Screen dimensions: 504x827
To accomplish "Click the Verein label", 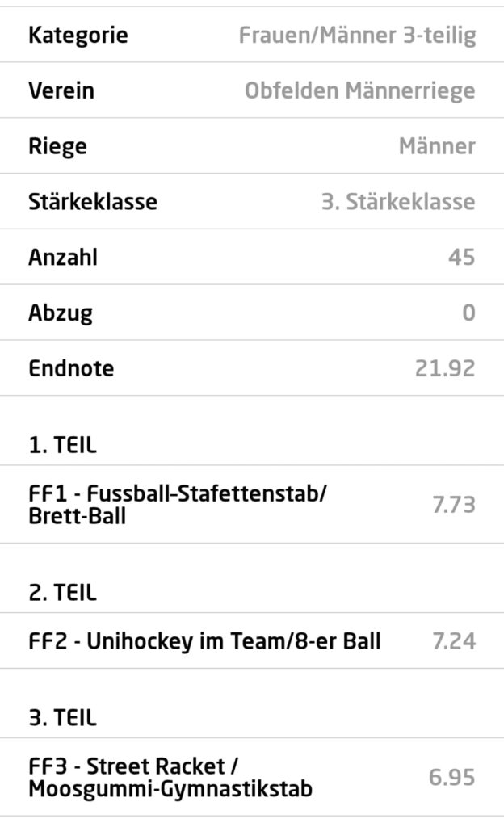I will click(x=61, y=90).
